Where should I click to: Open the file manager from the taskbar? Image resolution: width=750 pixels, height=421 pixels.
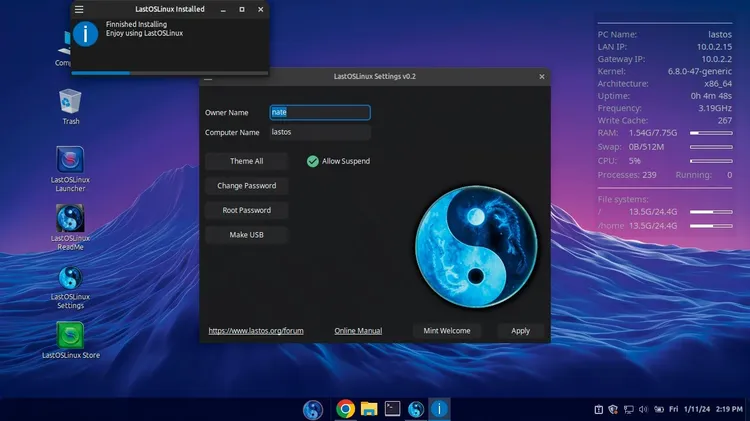pyautogui.click(x=369, y=409)
